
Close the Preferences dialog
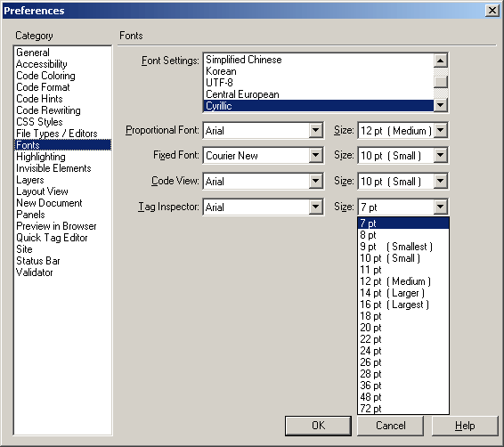point(492,11)
